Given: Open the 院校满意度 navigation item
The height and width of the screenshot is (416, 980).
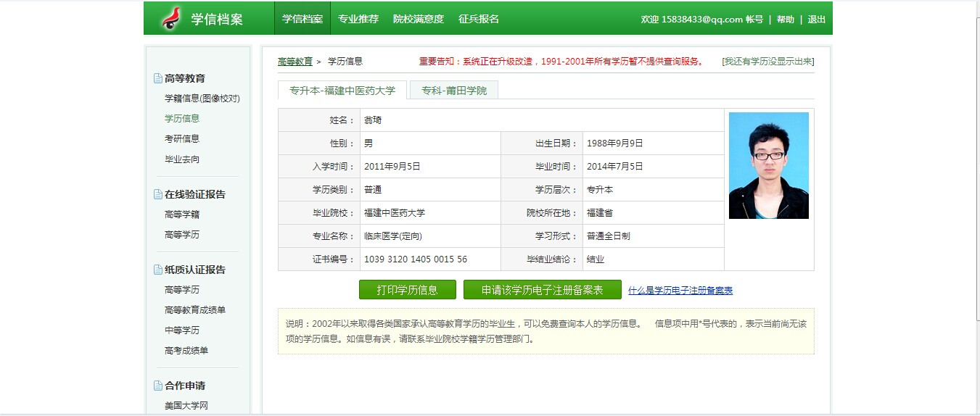Looking at the screenshot, I should (x=419, y=19).
